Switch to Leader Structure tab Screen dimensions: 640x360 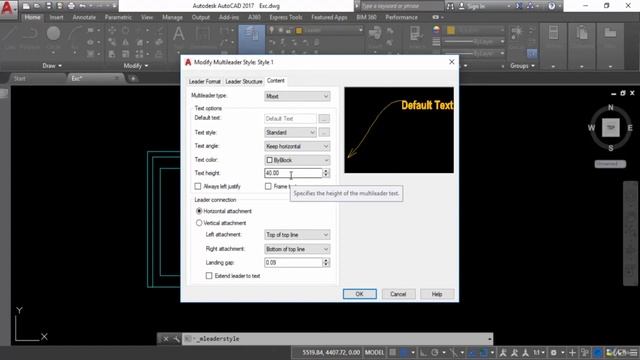click(244, 82)
